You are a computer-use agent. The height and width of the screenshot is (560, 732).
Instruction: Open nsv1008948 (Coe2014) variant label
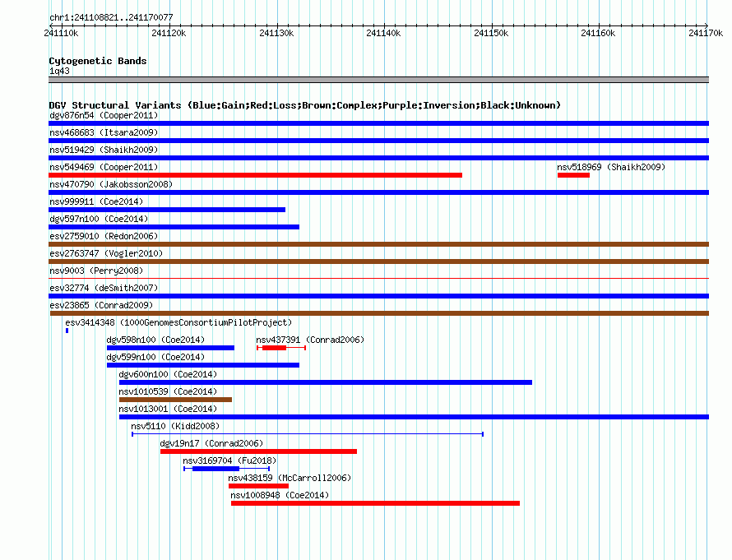pyautogui.click(x=280, y=495)
